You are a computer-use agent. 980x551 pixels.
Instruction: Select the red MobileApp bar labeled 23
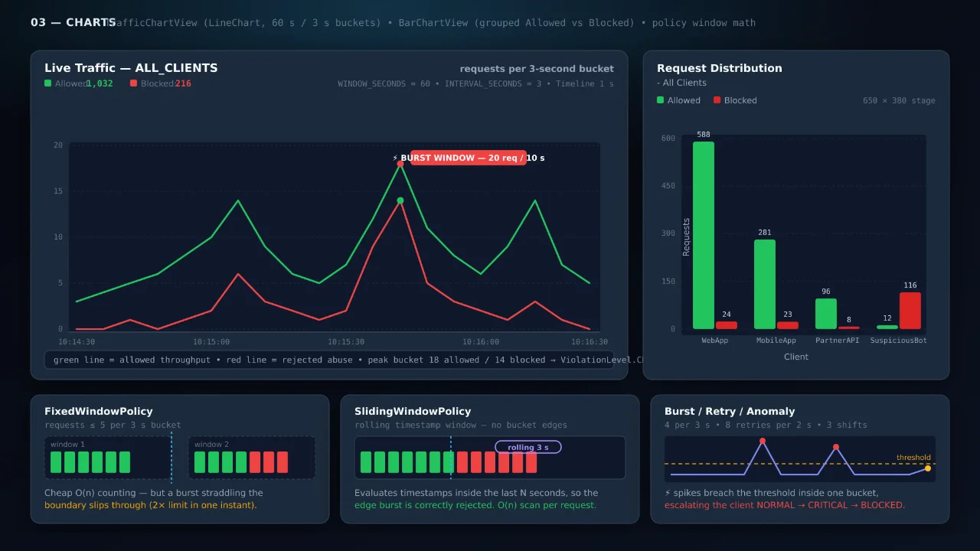pyautogui.click(x=788, y=325)
